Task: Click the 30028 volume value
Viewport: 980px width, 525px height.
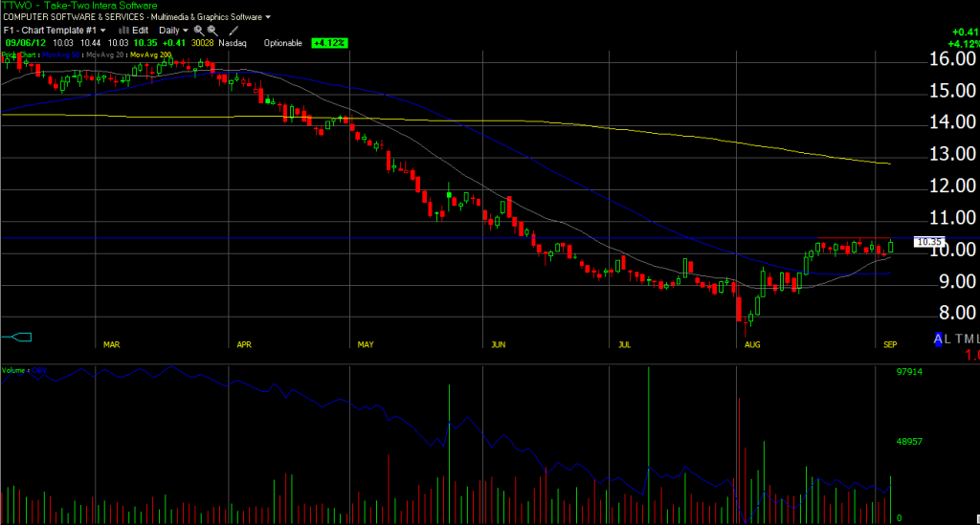Action: pyautogui.click(x=203, y=43)
